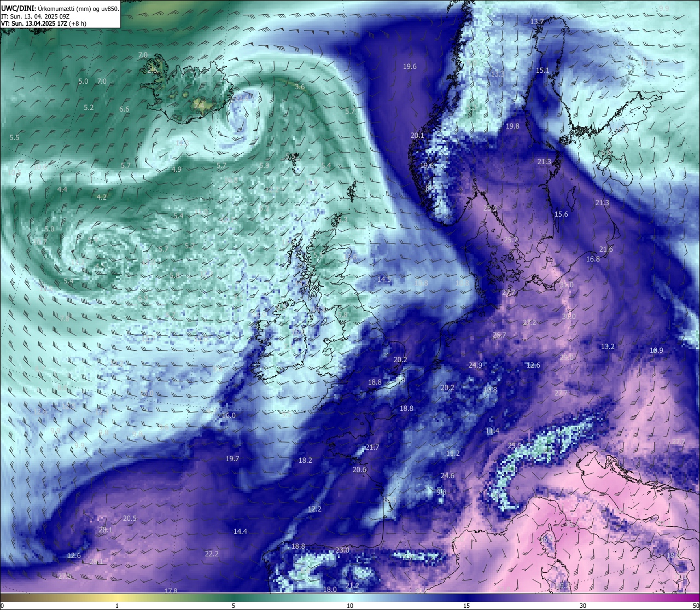Click the 24.6 value map label

(x=447, y=476)
